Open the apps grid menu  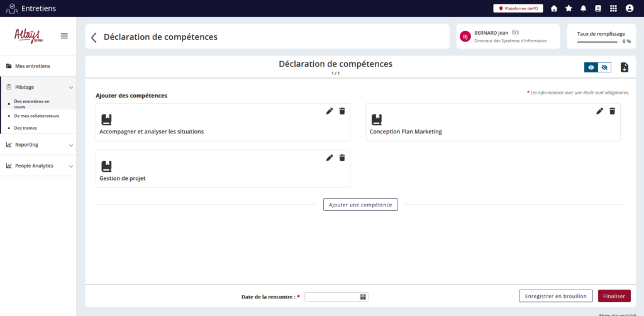click(613, 8)
